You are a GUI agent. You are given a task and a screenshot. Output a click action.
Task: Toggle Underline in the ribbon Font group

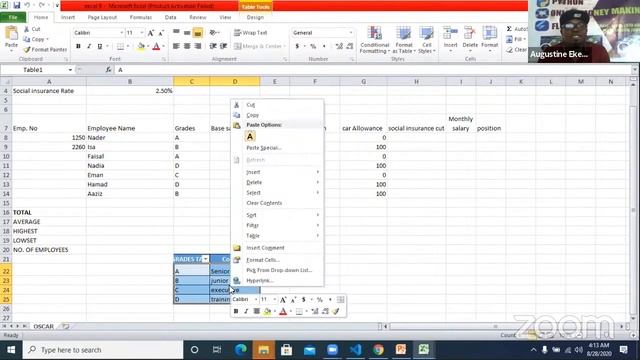click(100, 47)
